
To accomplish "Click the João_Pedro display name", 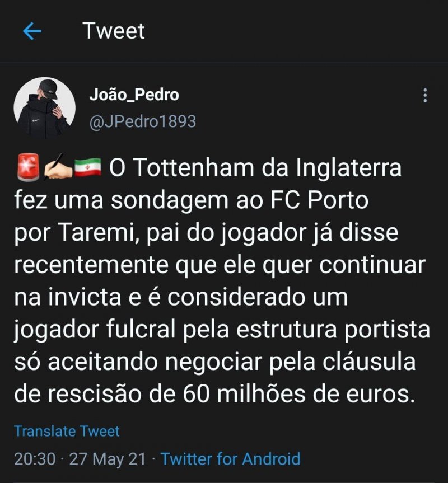I will 134,95.
